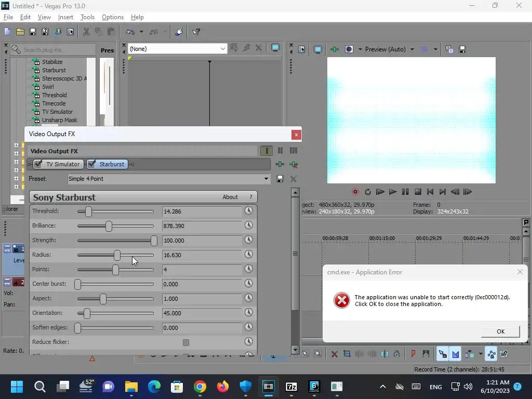The image size is (532, 399).
Task: Click the What's This help icon
Action: click(196, 32)
